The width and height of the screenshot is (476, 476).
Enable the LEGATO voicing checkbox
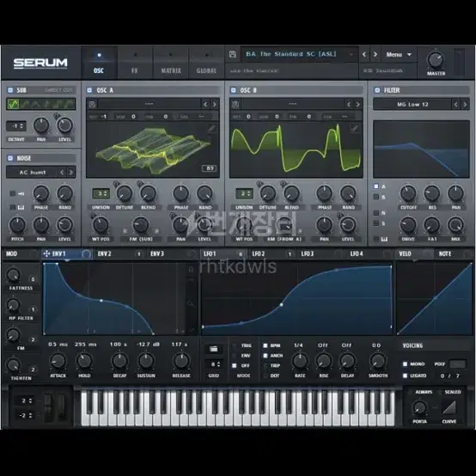(405, 375)
